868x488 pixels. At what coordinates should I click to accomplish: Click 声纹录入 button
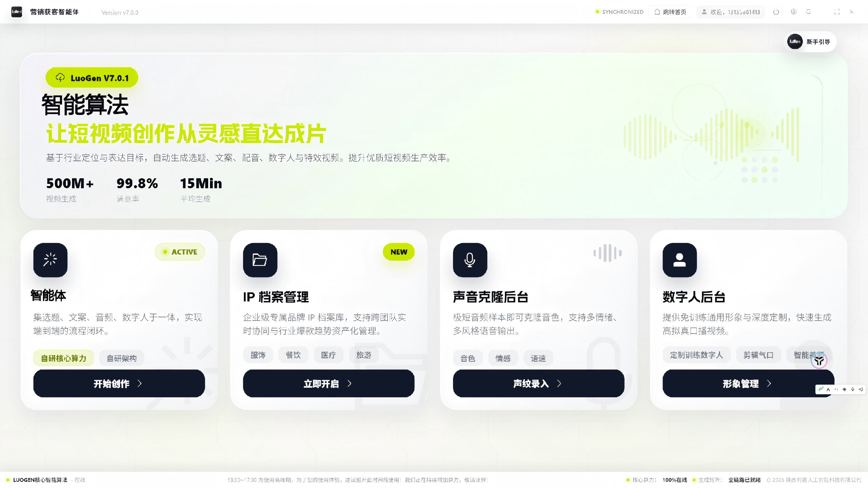(538, 383)
